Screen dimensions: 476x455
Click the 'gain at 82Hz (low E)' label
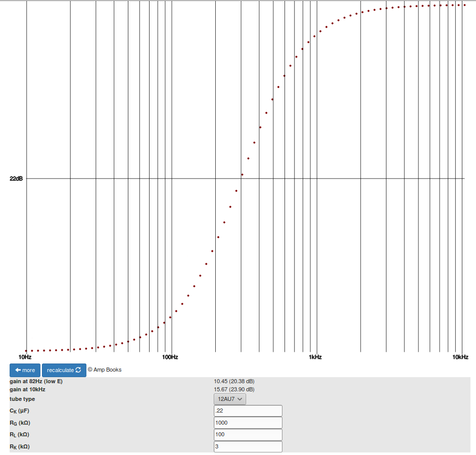click(36, 381)
